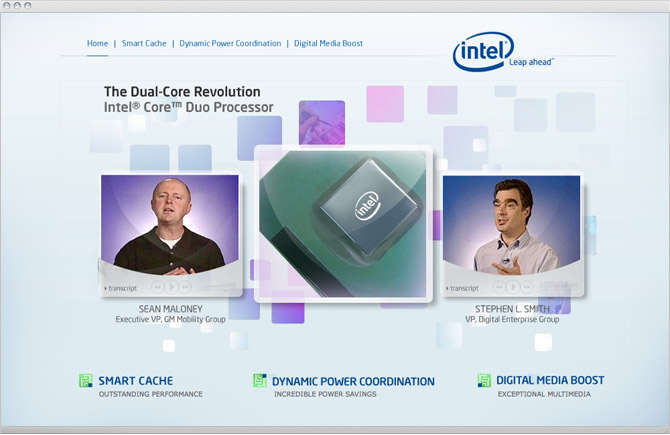Click the green Digital Media Boost icon
The image size is (670, 435).
(484, 380)
